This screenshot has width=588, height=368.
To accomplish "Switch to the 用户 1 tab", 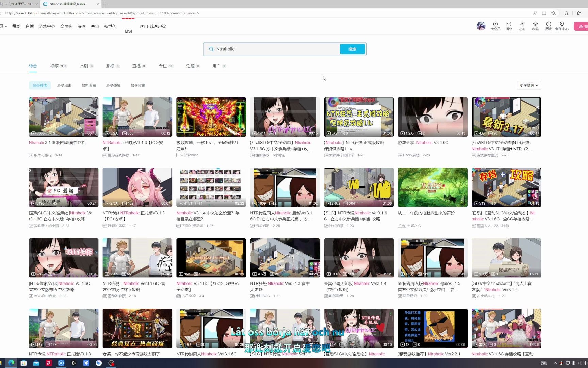I will coord(219,66).
